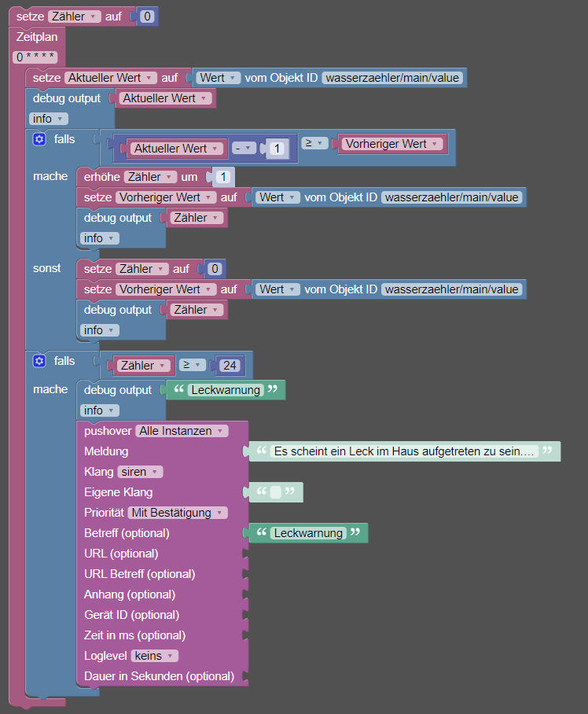This screenshot has width=588, height=714.
Task: Select the URL (optional) label
Action: (x=121, y=554)
